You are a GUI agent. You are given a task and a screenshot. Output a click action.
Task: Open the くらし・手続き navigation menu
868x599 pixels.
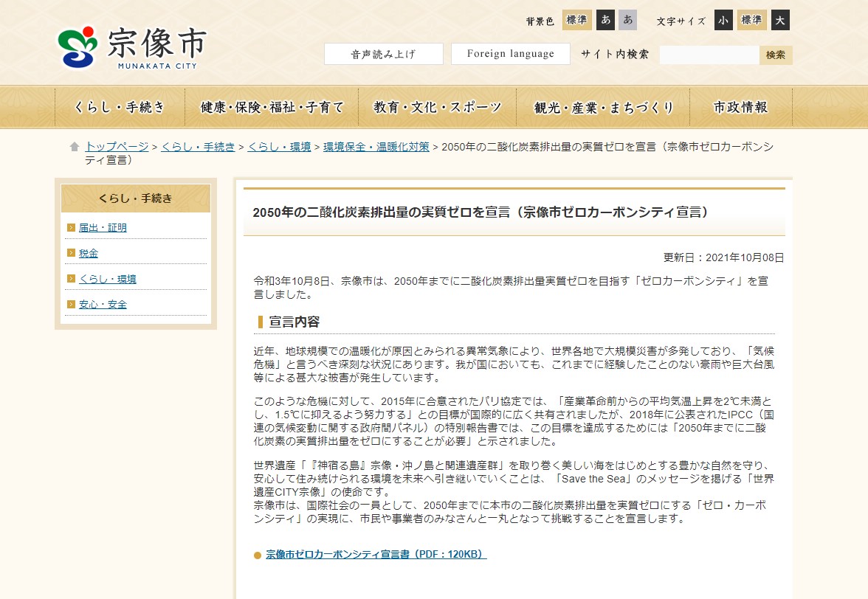[x=120, y=108]
